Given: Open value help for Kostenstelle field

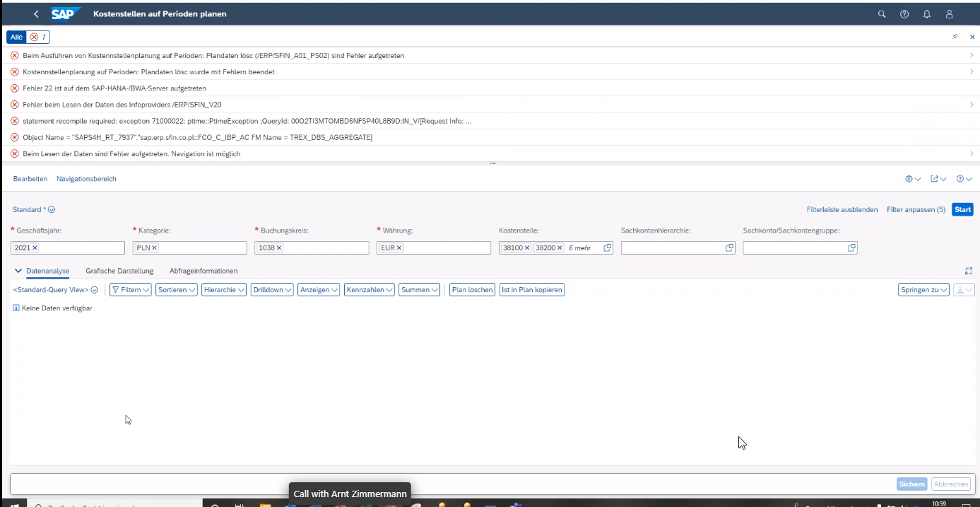Looking at the screenshot, I should tap(607, 248).
